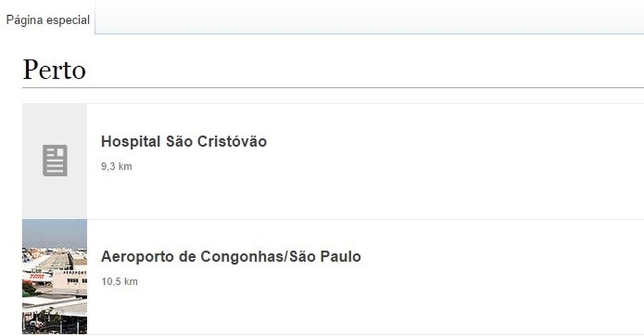Select the Perto page heading

point(54,69)
